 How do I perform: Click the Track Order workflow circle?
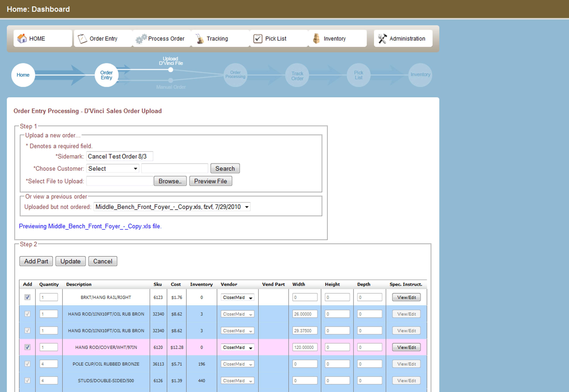tap(297, 75)
